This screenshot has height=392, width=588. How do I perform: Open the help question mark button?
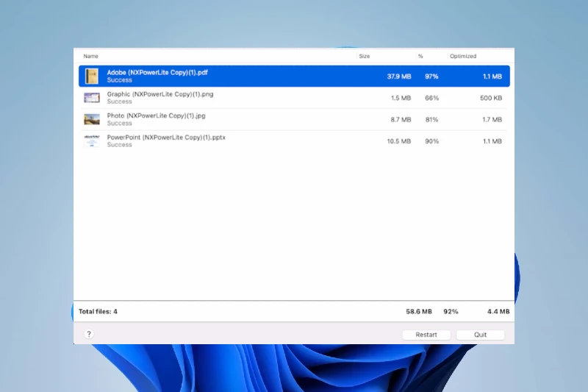89,334
